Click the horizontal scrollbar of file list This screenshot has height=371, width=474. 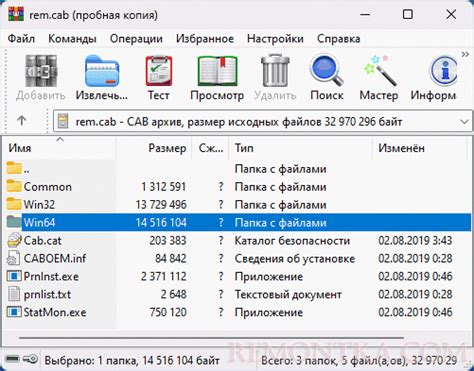click(x=211, y=338)
